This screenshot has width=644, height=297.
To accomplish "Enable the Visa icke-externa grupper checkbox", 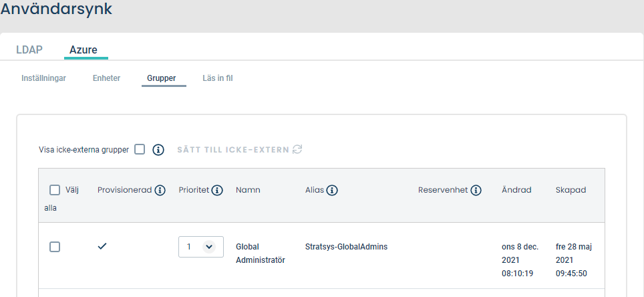I will coord(140,149).
